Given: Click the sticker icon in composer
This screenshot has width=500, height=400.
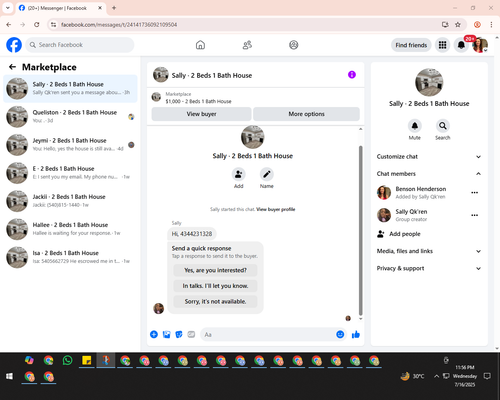Looking at the screenshot, I should pyautogui.click(x=179, y=334).
